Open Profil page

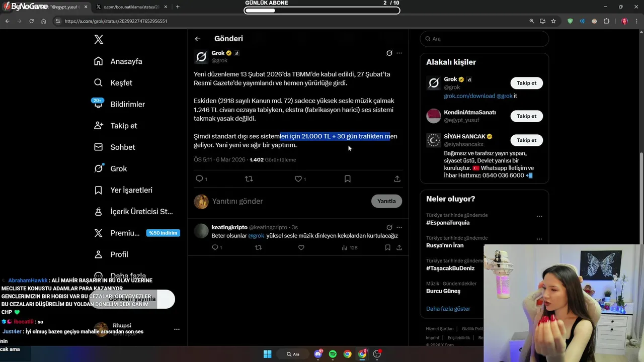(111, 254)
